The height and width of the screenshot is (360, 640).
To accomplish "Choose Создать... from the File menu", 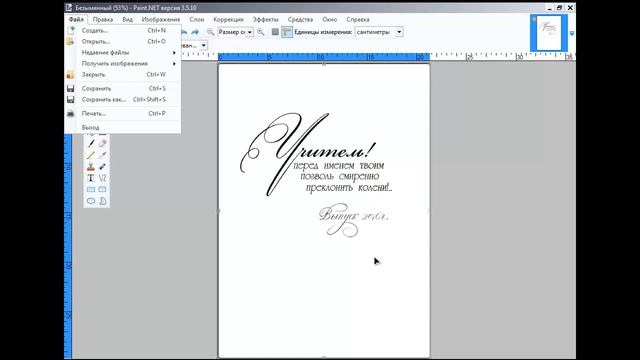I will pyautogui.click(x=123, y=31).
